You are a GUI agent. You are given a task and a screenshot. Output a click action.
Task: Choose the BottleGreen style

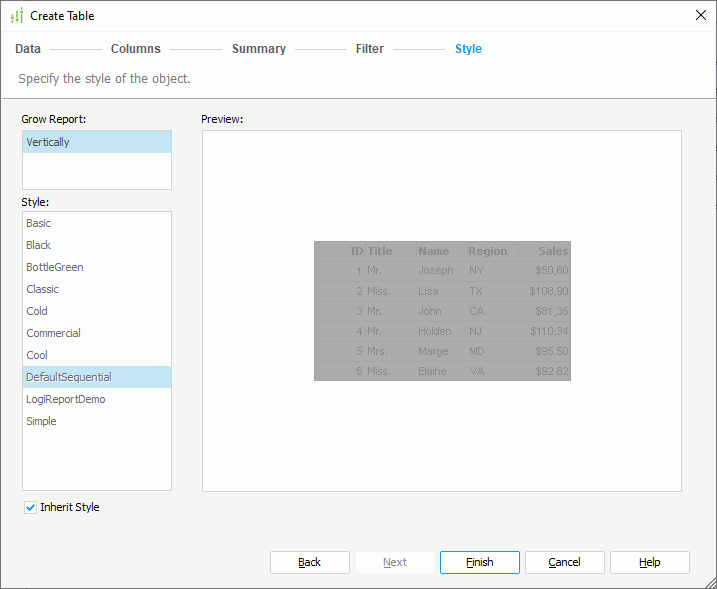97,267
